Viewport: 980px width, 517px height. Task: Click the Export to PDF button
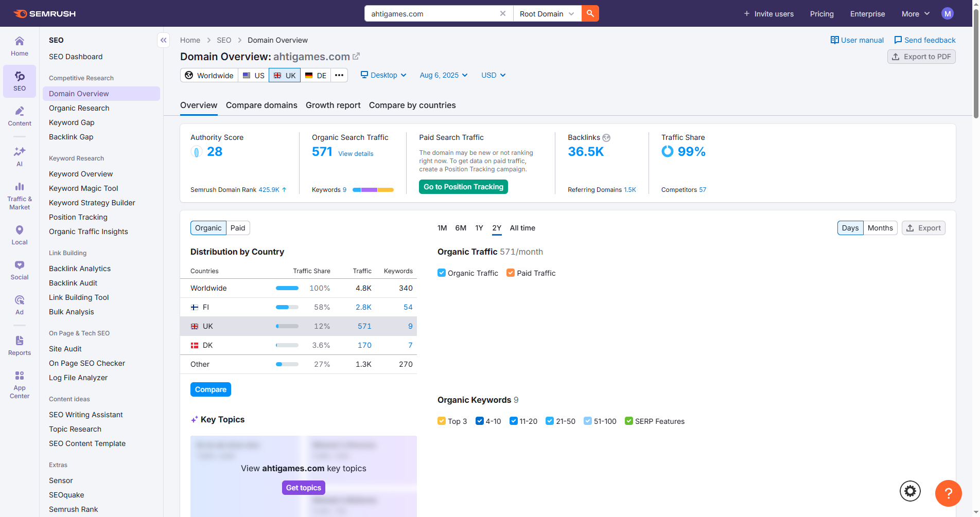921,57
